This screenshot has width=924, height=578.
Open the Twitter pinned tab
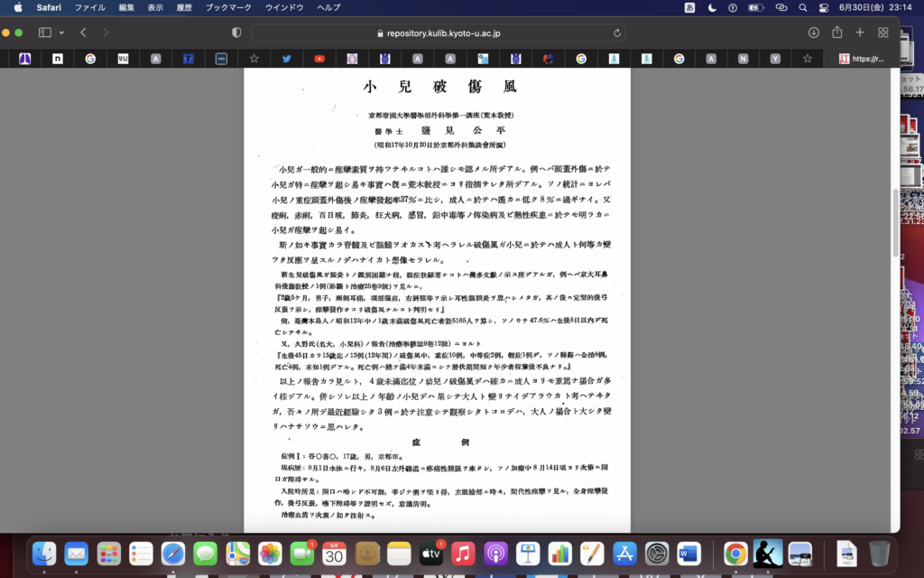point(286,59)
